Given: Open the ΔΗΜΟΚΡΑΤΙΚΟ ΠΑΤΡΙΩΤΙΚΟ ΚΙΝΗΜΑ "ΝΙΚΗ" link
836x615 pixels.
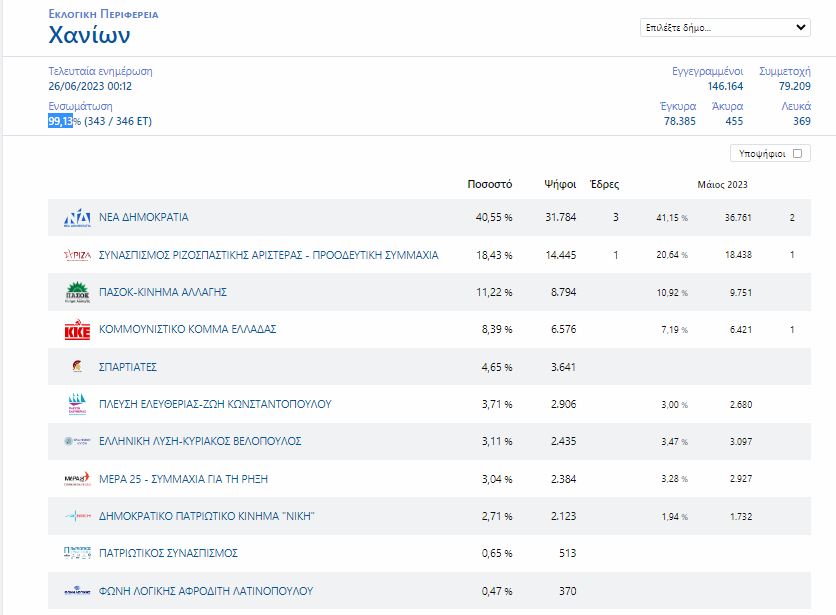Looking at the screenshot, I should tap(207, 516).
